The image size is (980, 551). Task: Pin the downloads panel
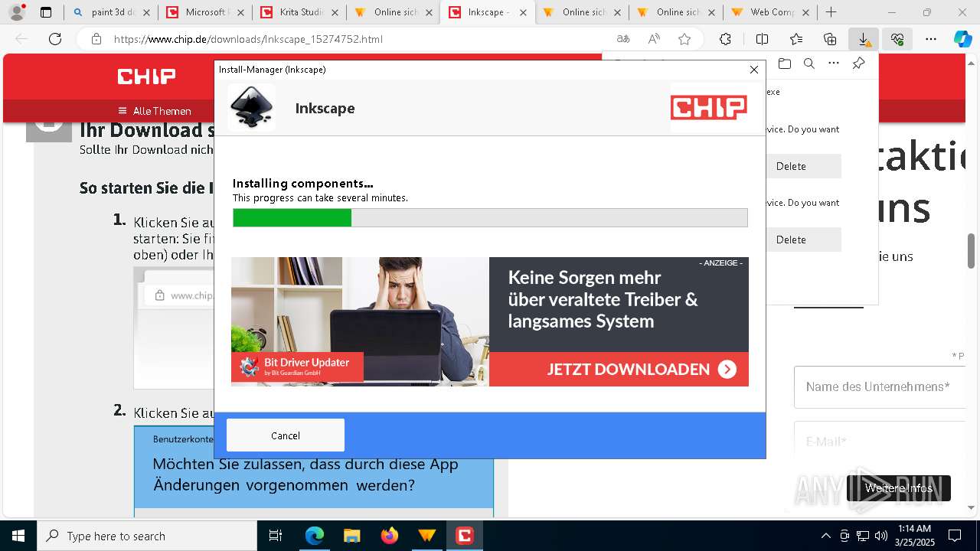click(858, 64)
